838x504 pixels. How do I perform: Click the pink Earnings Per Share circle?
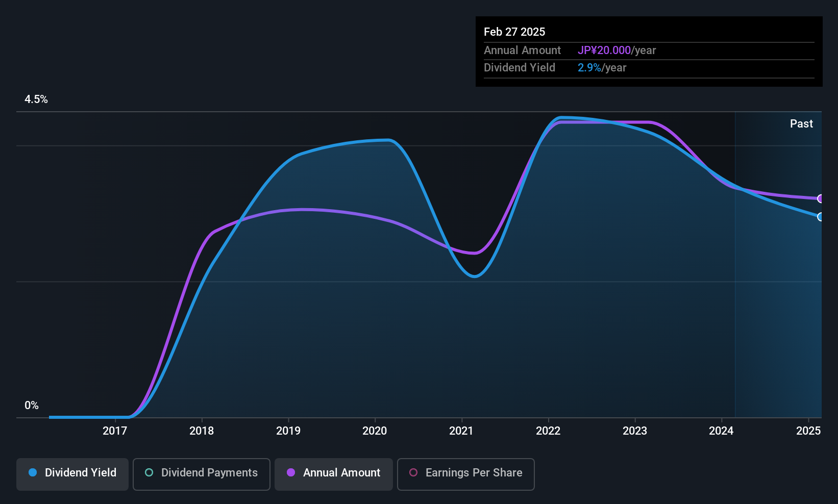413,472
